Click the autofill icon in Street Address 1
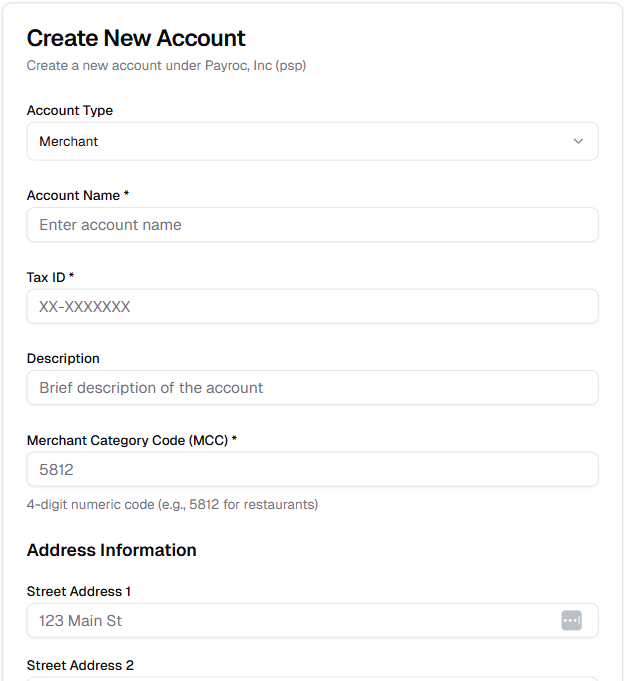The height and width of the screenshot is (681, 624). [571, 621]
